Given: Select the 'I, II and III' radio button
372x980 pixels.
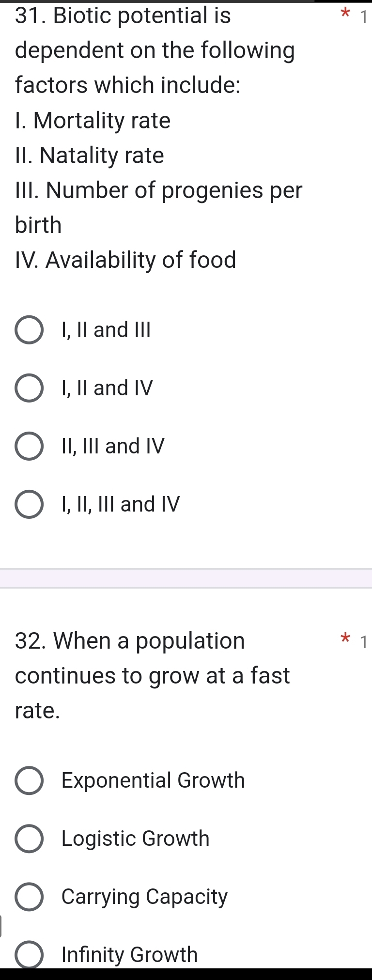Looking at the screenshot, I should pyautogui.click(x=29, y=330).
